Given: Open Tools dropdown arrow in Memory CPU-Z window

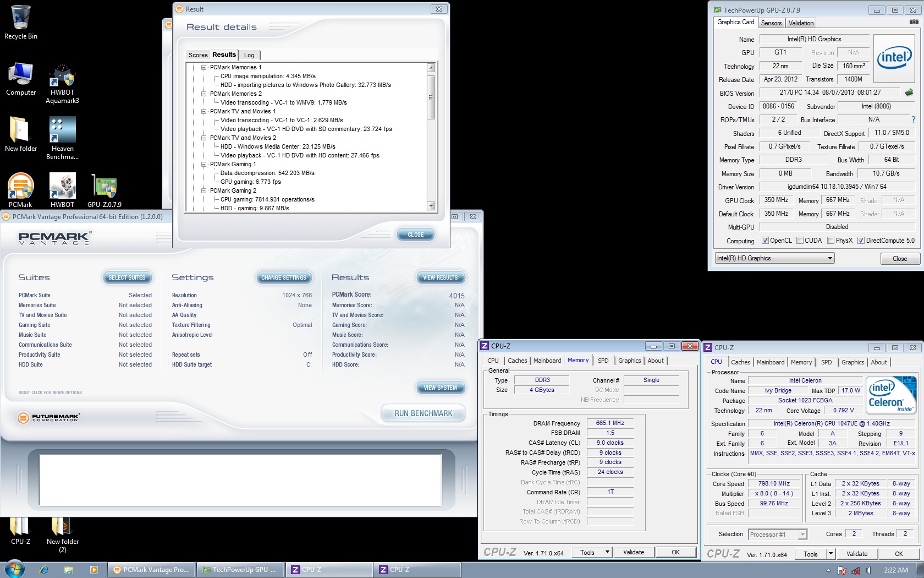Looking at the screenshot, I should click(607, 552).
